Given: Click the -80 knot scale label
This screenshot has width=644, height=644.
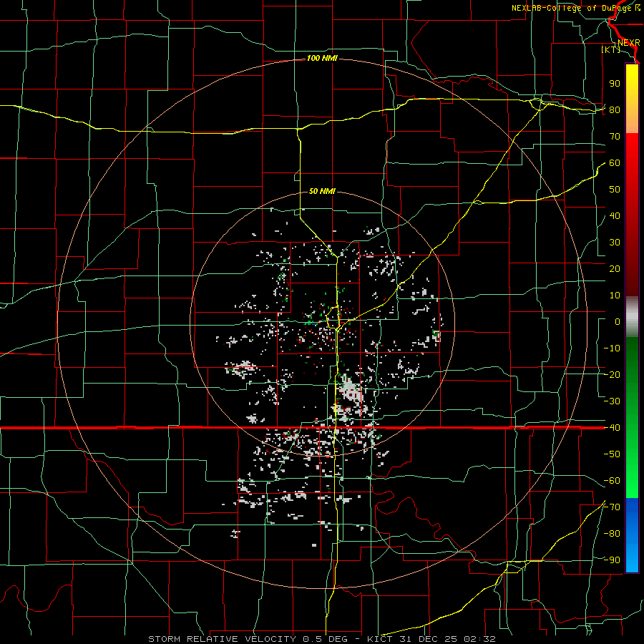Looking at the screenshot, I should click(x=612, y=534).
